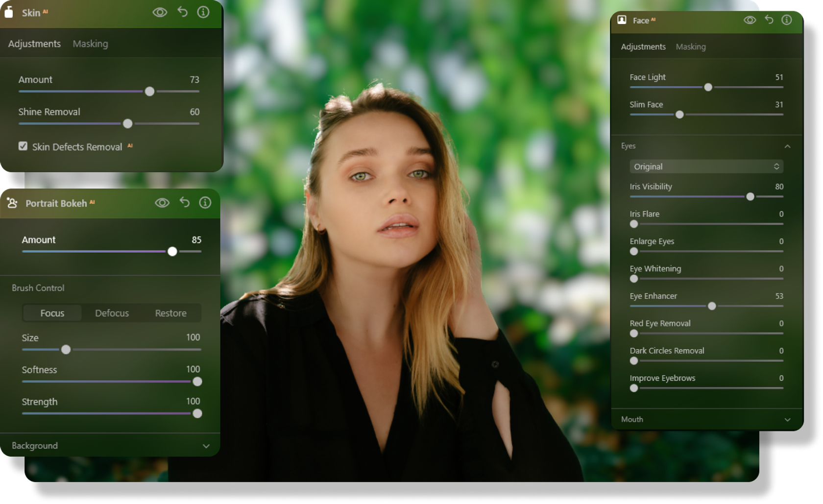The height and width of the screenshot is (504, 823).
Task: Uncheck Skin Defects Removal checkbox
Action: pyautogui.click(x=23, y=146)
